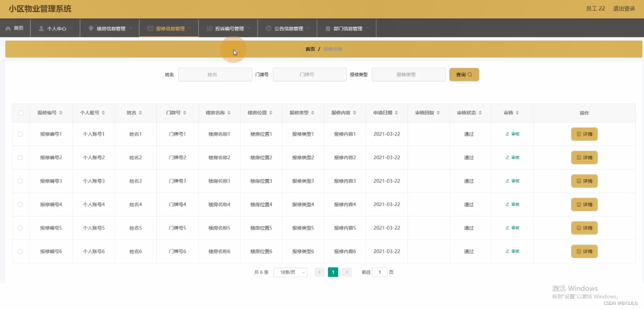This screenshot has width=644, height=309.
Task: Expand 报修信息管理 menu chevron
Action: (x=189, y=28)
